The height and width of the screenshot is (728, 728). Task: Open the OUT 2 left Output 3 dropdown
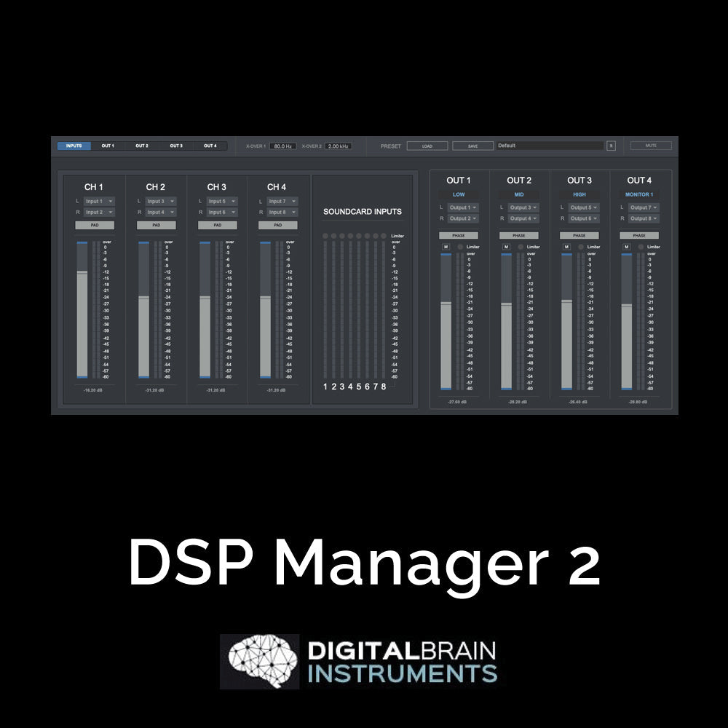tap(523, 207)
